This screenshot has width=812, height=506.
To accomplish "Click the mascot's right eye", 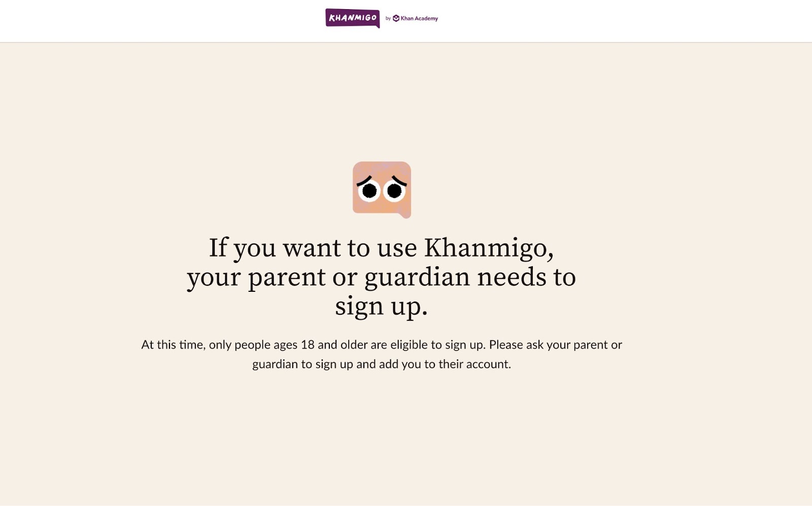I will coord(394,191).
